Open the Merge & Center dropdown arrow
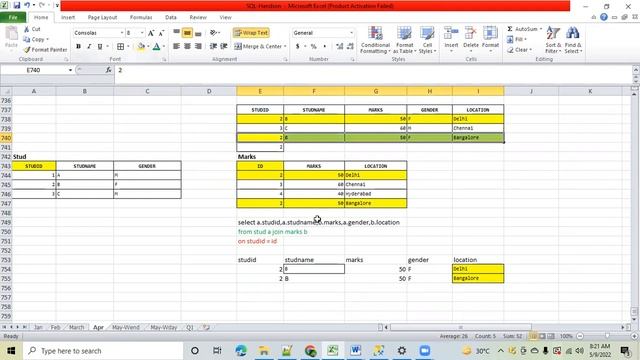The image size is (640, 360). [285, 47]
